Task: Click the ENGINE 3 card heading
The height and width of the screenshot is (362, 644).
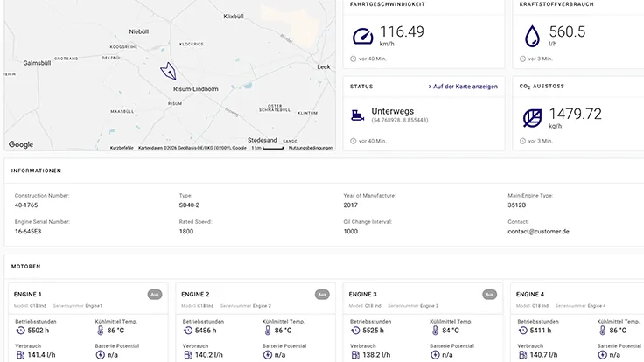Action: (362, 295)
